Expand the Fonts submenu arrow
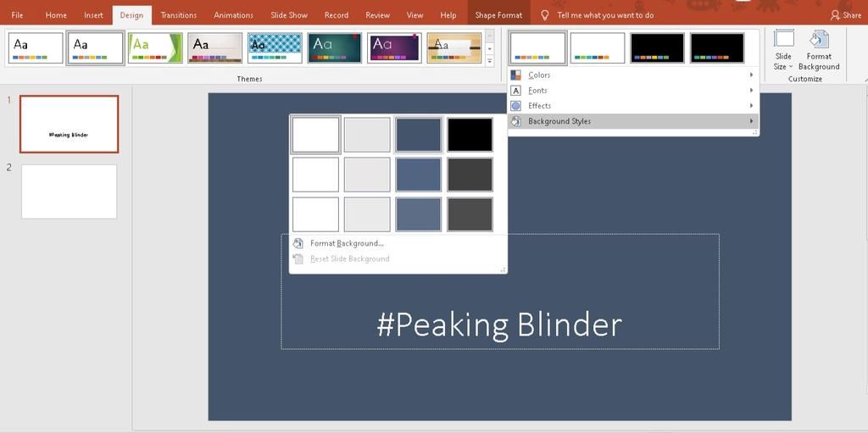Screen dimensions: 868x433 pyautogui.click(x=752, y=91)
